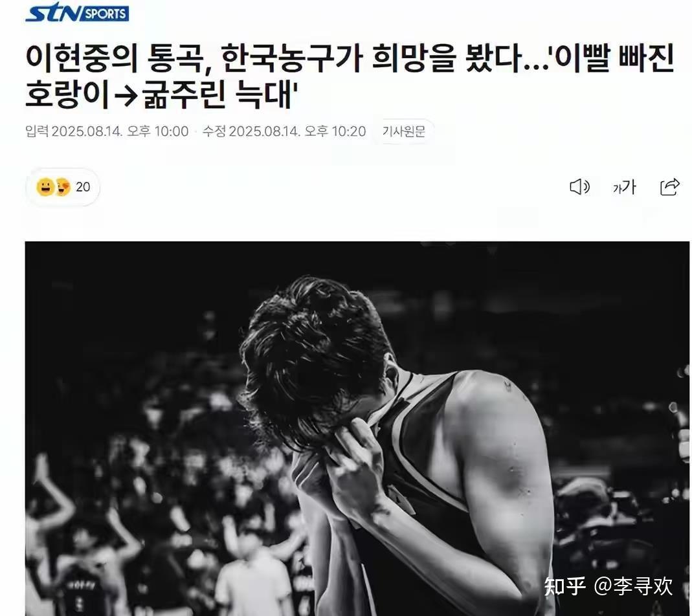This screenshot has width=692, height=616.
Task: Open the @李寻欢 username watermark
Action: pyautogui.click(x=633, y=586)
